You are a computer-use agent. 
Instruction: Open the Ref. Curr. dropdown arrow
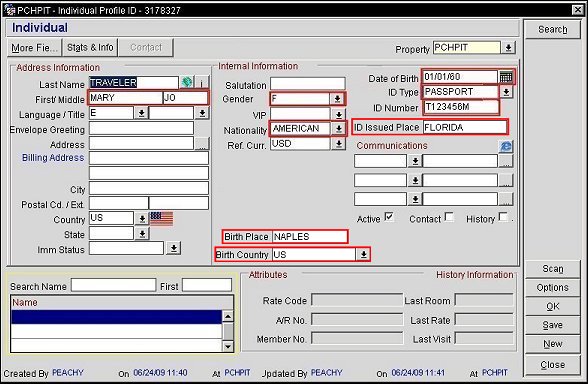[x=338, y=144]
